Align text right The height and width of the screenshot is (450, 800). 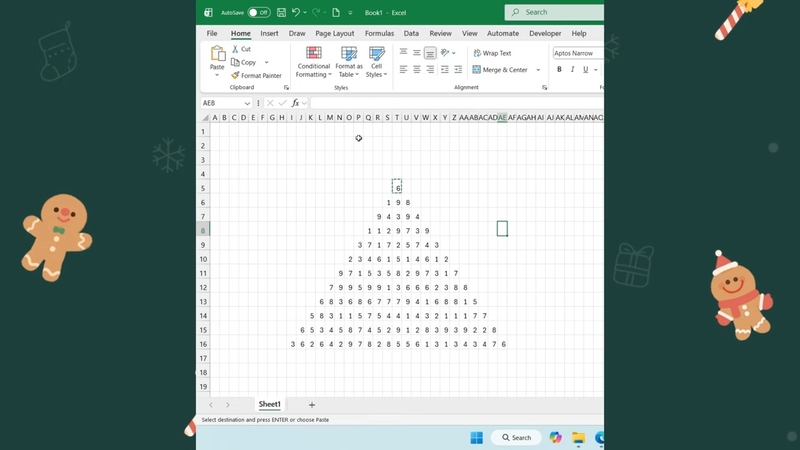click(x=430, y=69)
